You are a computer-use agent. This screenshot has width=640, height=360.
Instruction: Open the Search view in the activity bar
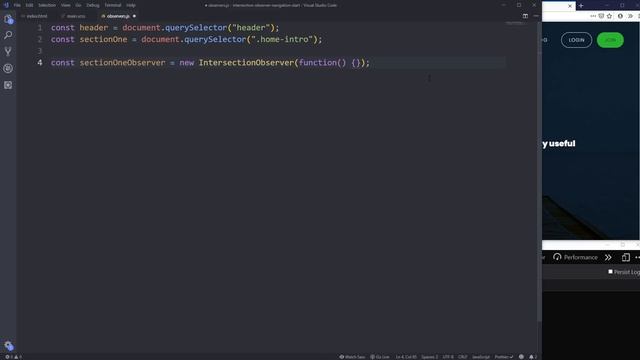[8, 35]
